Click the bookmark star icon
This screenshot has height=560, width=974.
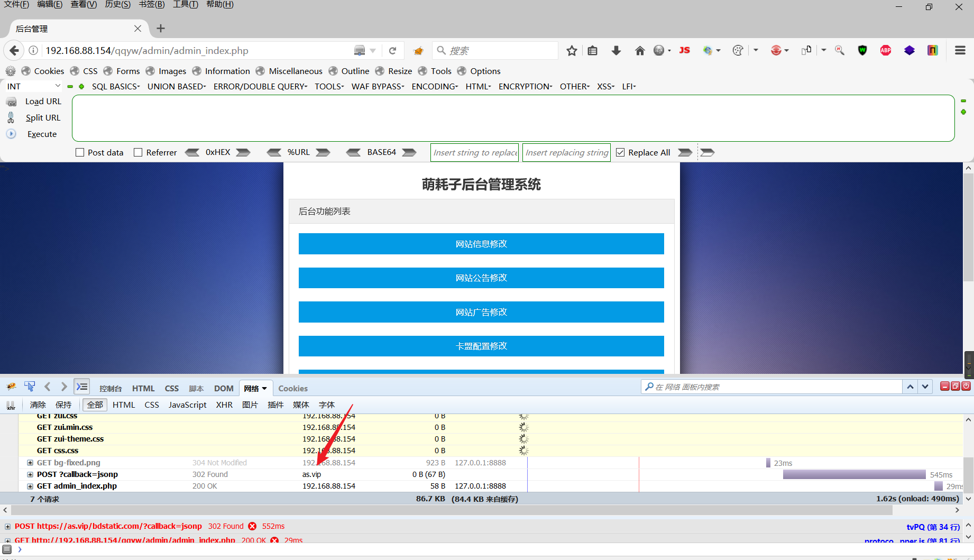click(572, 51)
